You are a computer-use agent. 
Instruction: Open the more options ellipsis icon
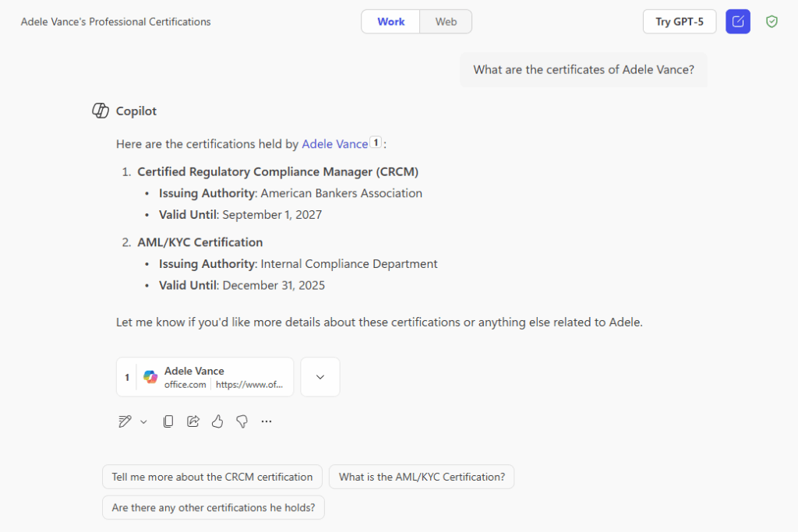[266, 421]
